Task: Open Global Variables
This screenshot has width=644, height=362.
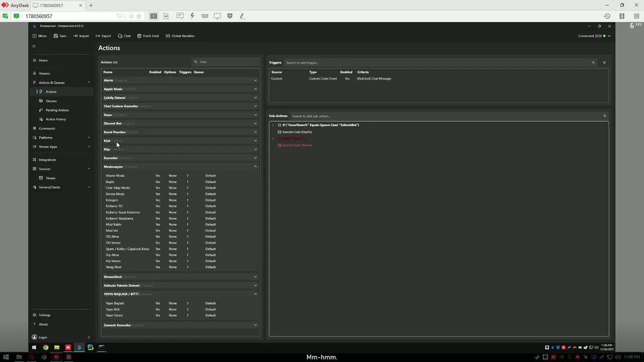Action: pyautogui.click(x=180, y=36)
